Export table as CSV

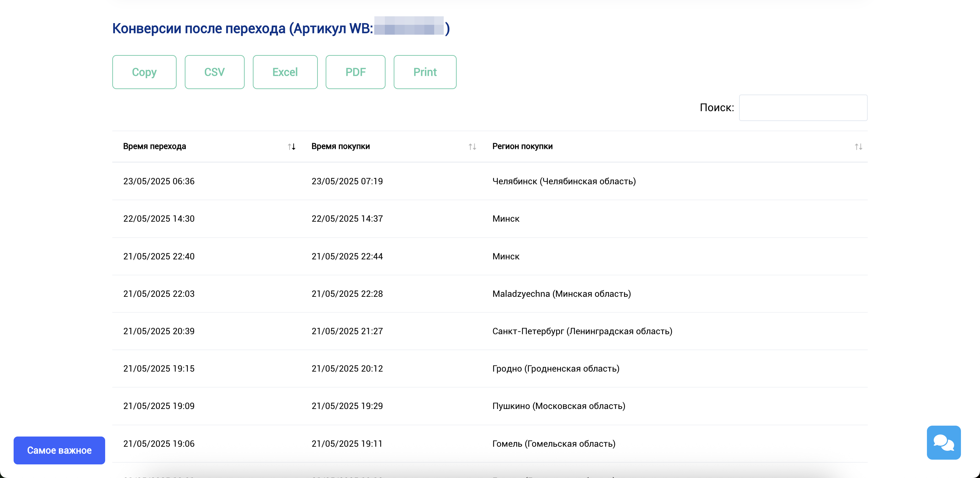coord(215,72)
